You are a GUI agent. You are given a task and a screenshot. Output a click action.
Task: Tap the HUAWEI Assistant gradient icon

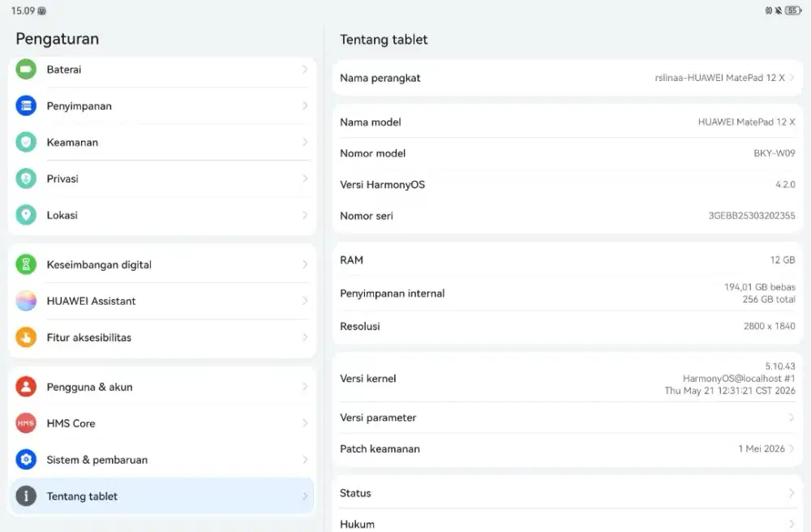[x=26, y=301]
